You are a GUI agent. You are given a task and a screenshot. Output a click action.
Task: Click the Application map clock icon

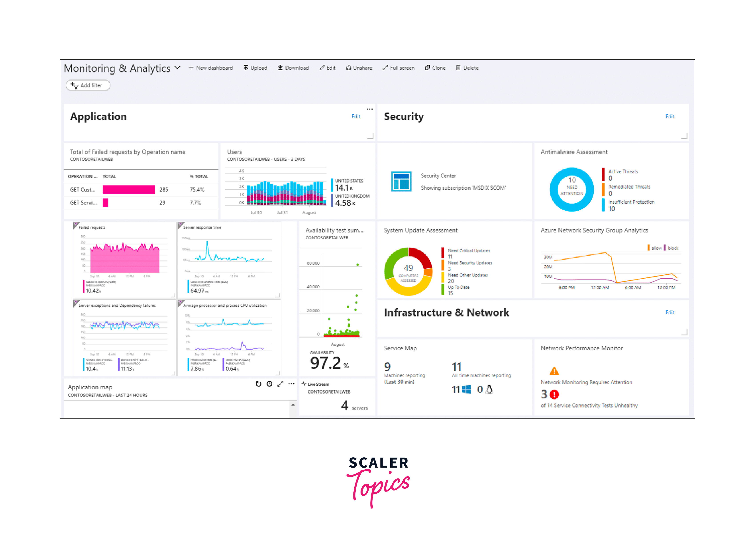point(270,384)
